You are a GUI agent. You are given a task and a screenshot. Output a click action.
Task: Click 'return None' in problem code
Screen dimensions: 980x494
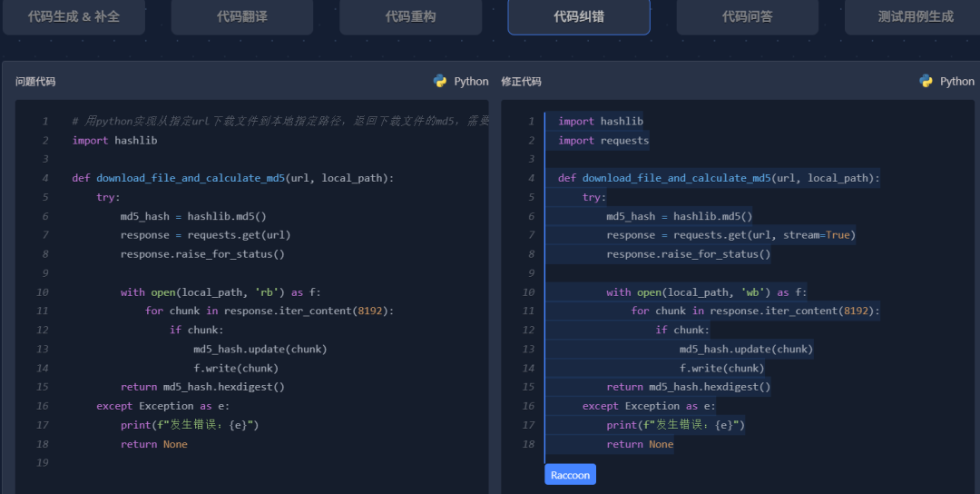pos(153,444)
